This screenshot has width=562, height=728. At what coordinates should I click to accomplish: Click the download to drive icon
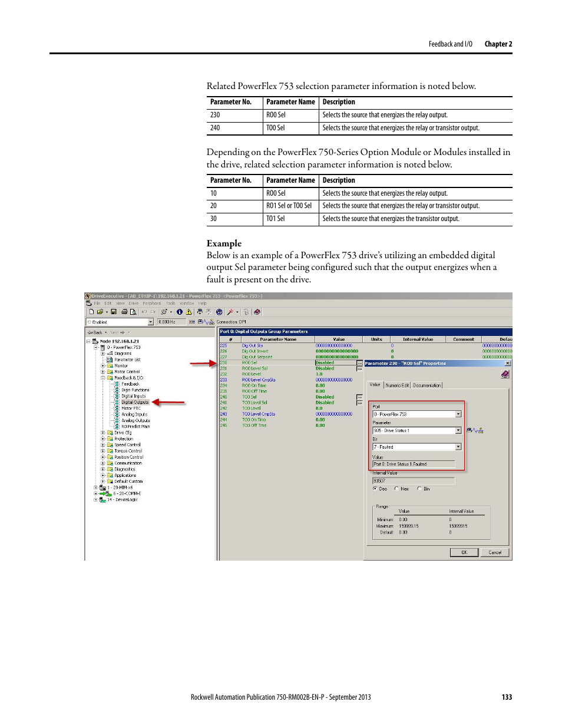[200, 312]
